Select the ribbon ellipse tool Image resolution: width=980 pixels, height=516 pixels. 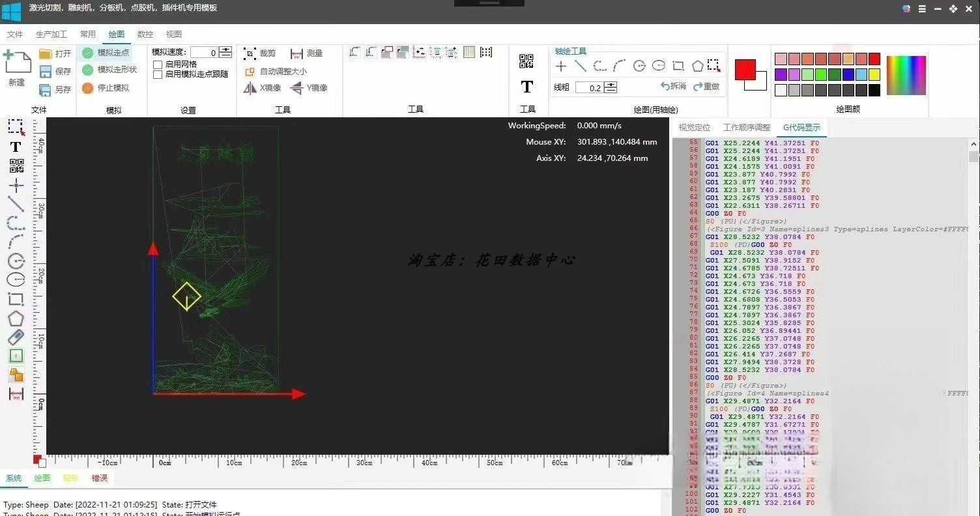[x=659, y=66]
